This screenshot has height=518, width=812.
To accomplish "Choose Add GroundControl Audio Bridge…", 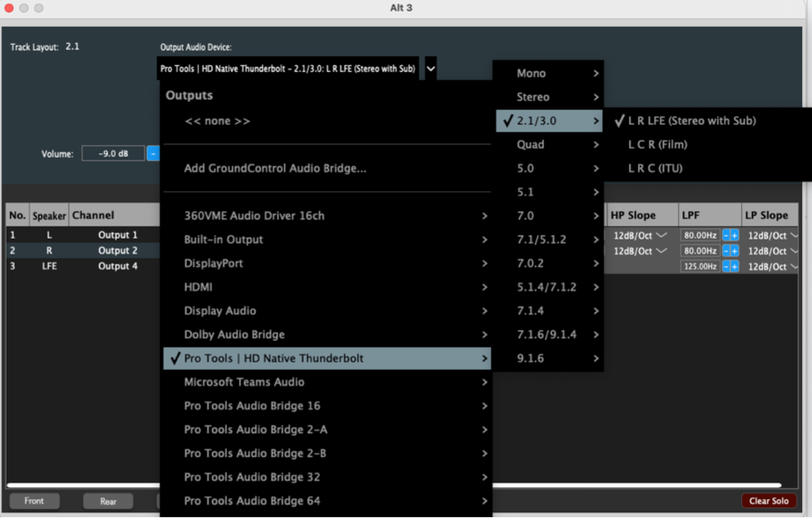I will coord(327,169).
